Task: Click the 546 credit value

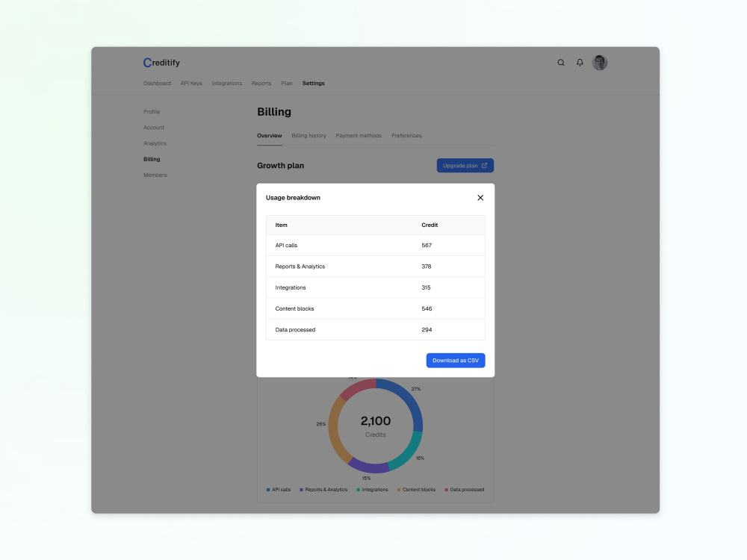Action: [x=427, y=308]
